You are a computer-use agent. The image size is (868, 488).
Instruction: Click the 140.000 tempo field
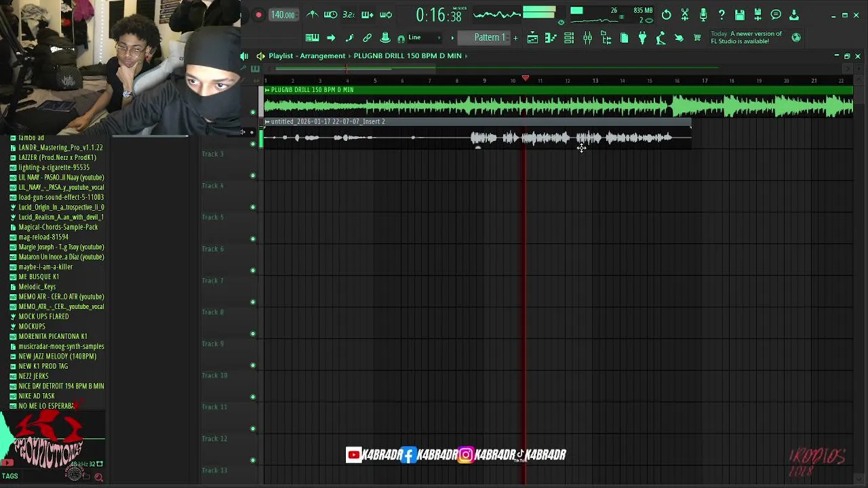283,15
